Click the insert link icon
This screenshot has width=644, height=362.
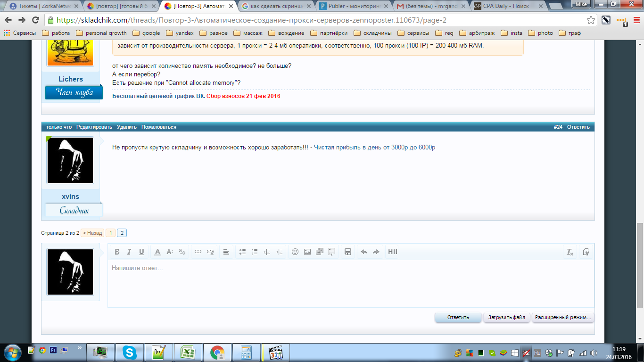pyautogui.click(x=198, y=252)
